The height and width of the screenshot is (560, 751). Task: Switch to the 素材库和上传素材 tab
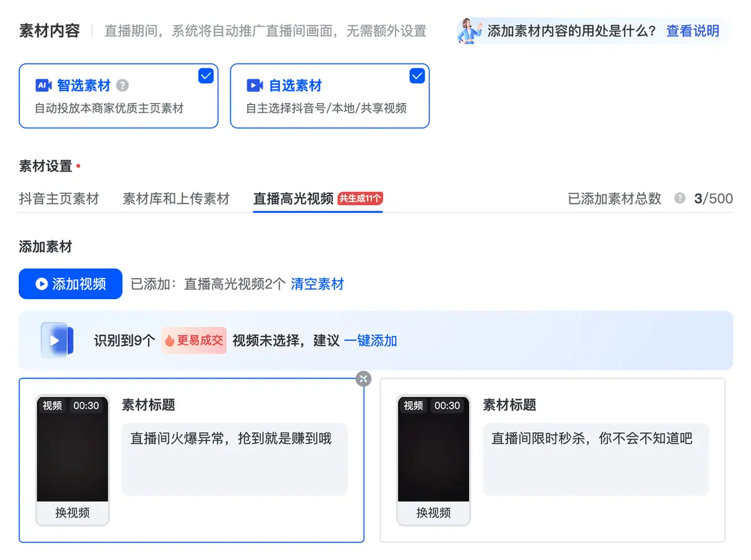(176, 199)
